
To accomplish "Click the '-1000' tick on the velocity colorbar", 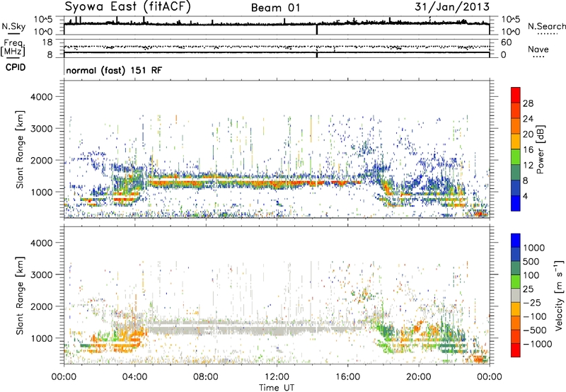I will [537, 344].
